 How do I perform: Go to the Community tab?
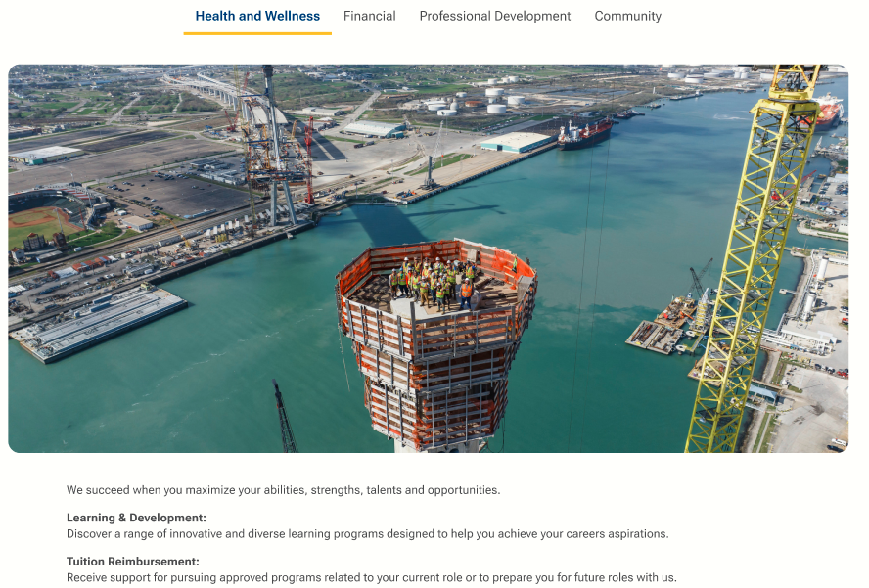click(x=627, y=16)
